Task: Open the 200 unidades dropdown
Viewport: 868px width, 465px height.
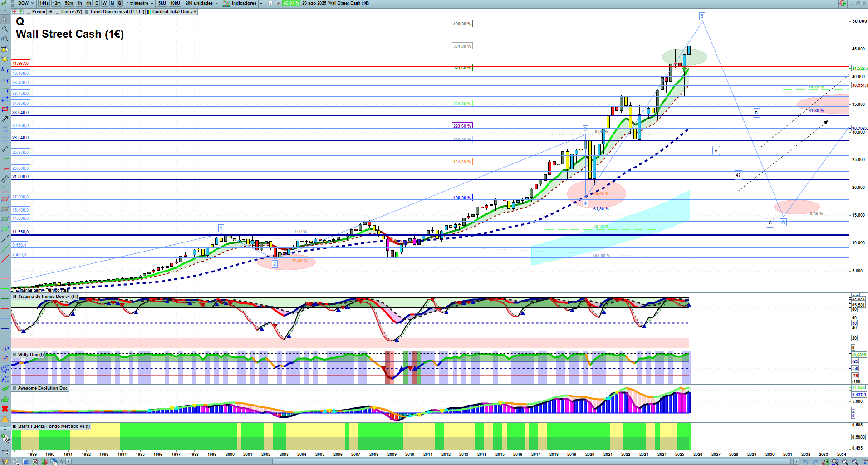Action: coord(201,3)
